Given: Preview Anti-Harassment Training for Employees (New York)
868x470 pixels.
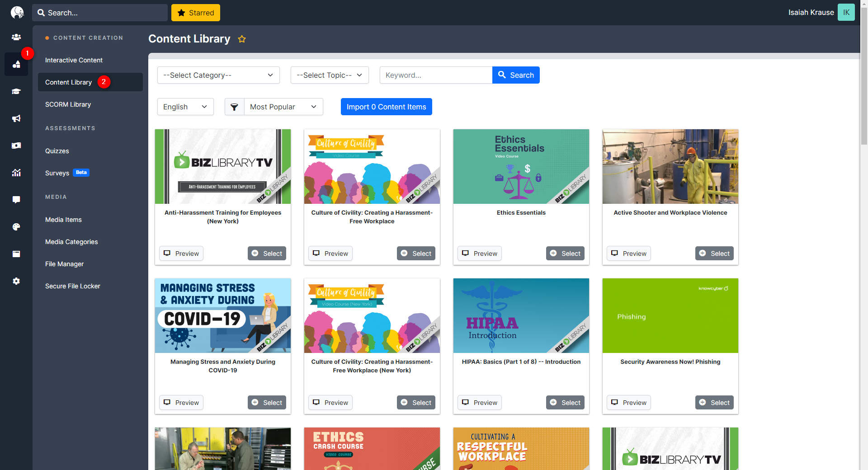Looking at the screenshot, I should point(181,254).
